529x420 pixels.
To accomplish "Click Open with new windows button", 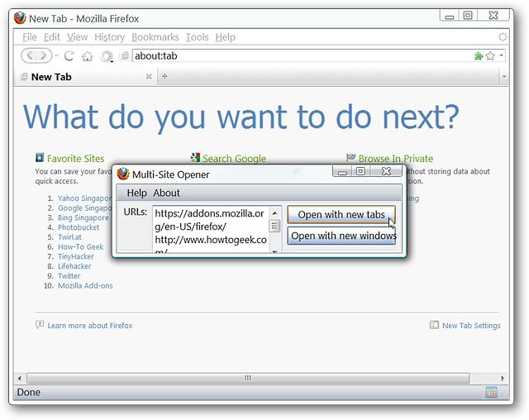I will pyautogui.click(x=341, y=236).
